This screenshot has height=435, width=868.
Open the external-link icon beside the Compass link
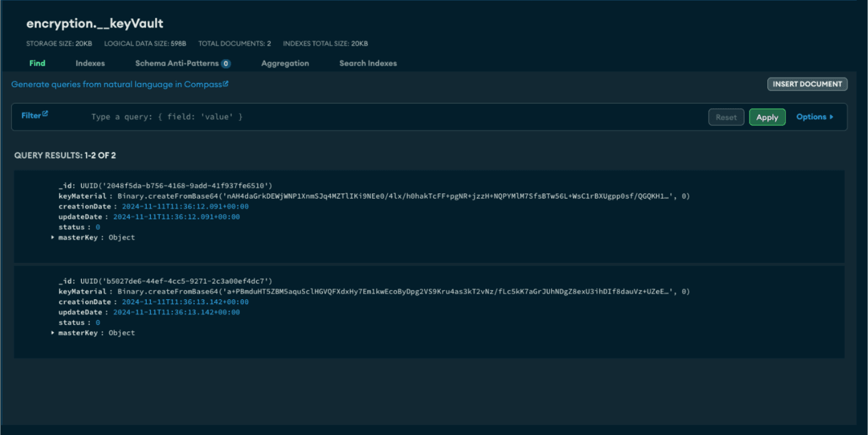[226, 84]
